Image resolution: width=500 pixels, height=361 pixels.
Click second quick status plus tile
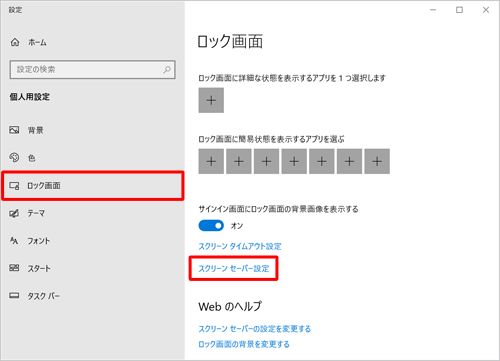click(x=239, y=161)
